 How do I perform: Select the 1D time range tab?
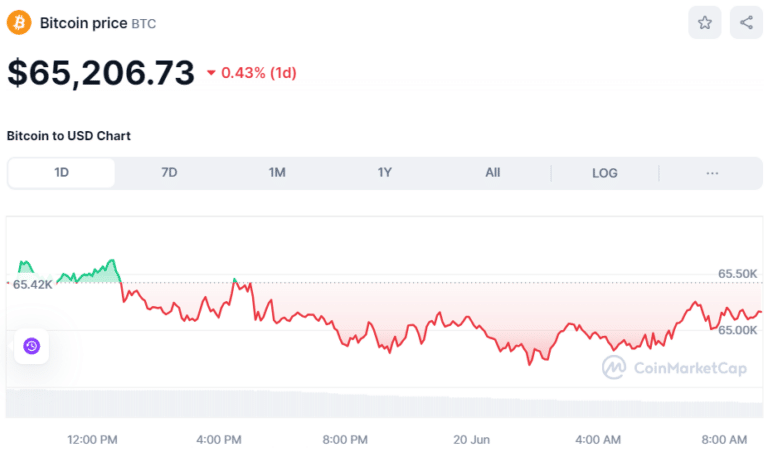click(x=61, y=173)
